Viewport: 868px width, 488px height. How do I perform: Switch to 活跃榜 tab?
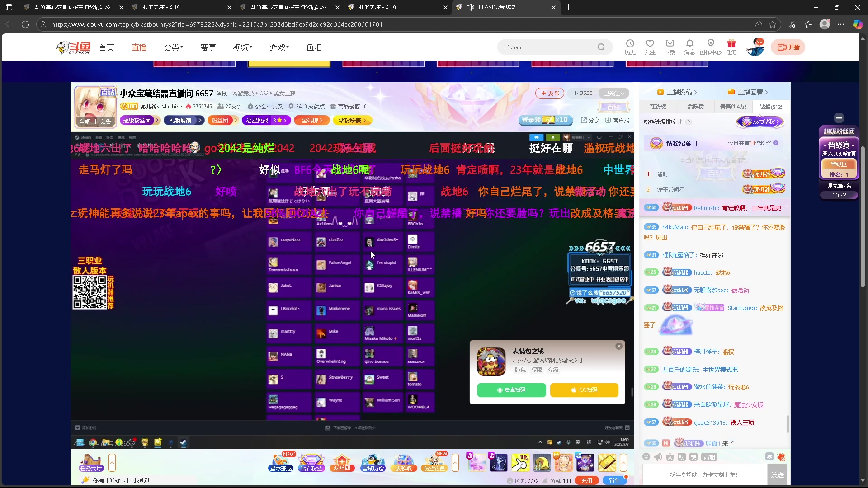[696, 107]
